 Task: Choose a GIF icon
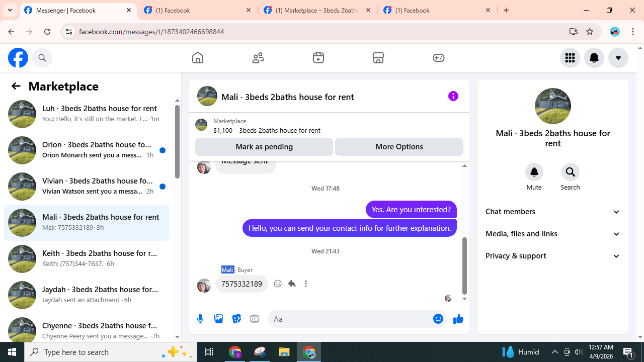pos(255,319)
